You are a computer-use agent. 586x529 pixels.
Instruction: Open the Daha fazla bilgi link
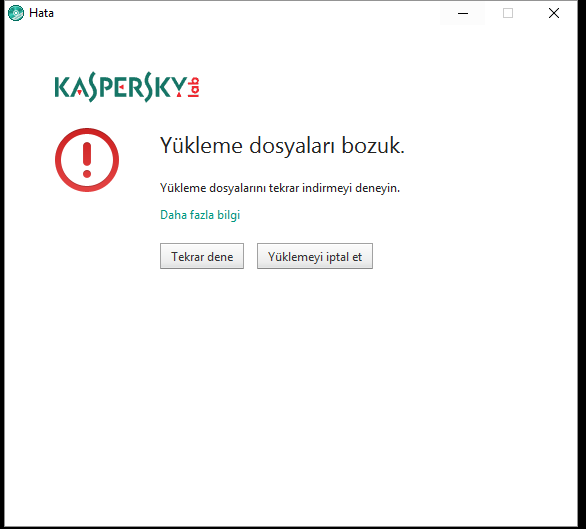coord(200,215)
